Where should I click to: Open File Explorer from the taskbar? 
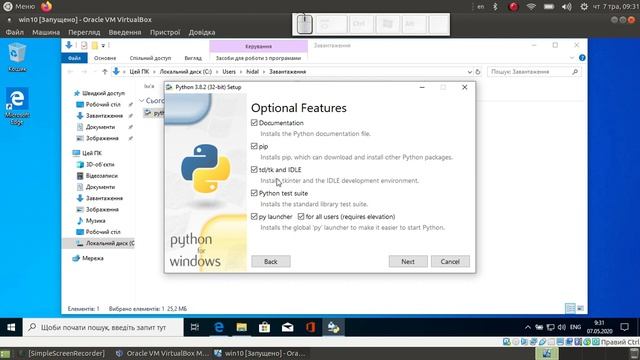click(242, 327)
